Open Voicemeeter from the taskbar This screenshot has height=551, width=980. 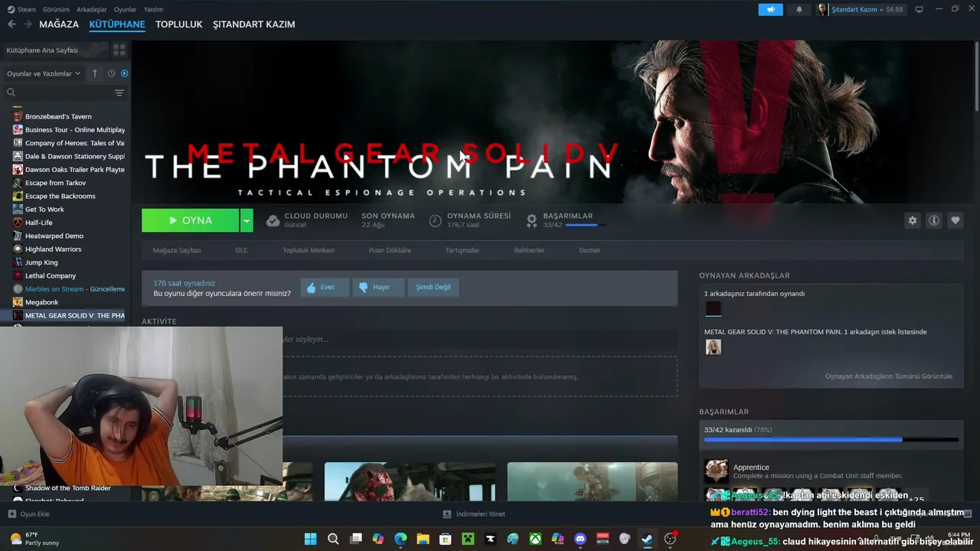tap(603, 539)
